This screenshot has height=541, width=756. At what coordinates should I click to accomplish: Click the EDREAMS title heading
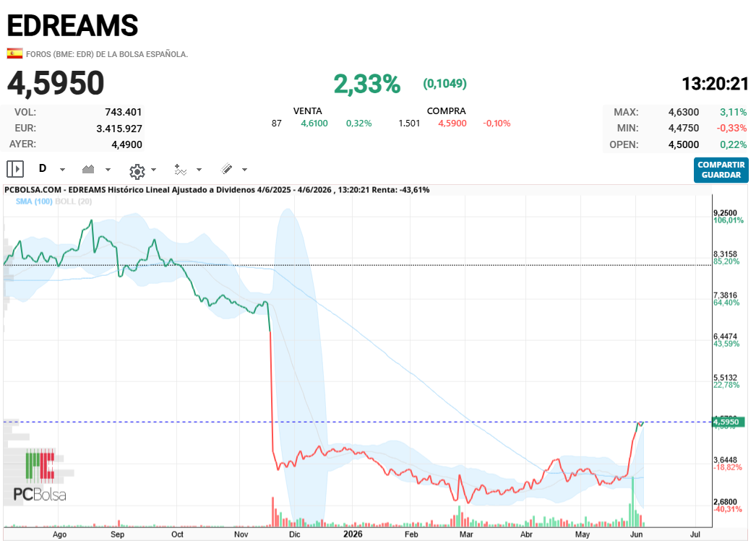72,25
